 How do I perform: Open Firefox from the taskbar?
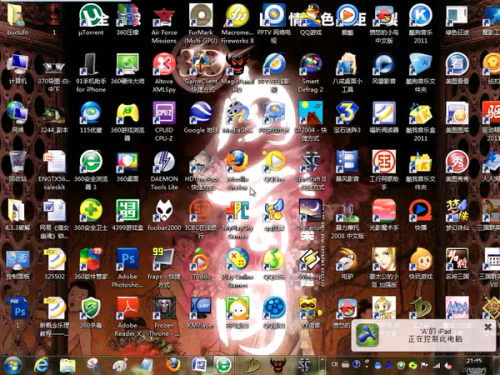point(173,365)
